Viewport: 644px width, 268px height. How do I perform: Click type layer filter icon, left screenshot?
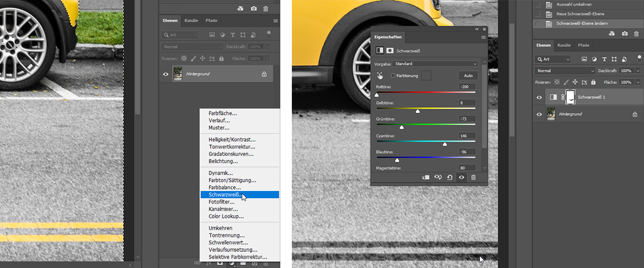point(233,35)
